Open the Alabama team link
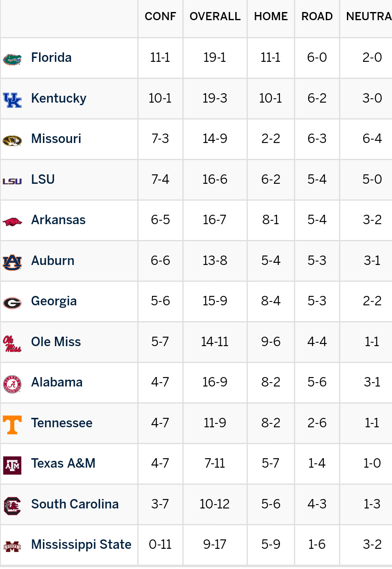Screen dimensions: 392x569 pos(57,382)
